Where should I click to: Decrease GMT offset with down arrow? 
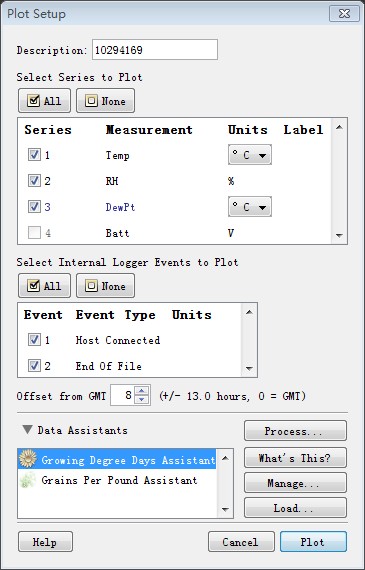coord(142,400)
